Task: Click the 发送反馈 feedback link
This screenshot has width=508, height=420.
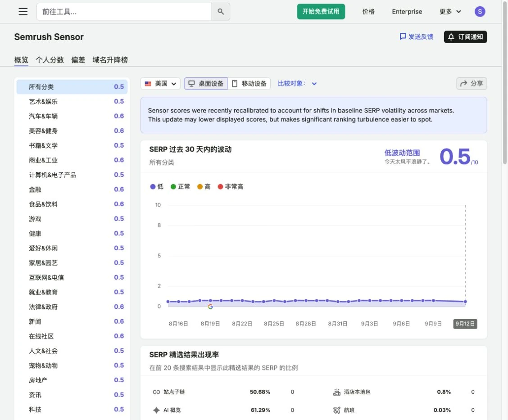Action: (x=416, y=36)
